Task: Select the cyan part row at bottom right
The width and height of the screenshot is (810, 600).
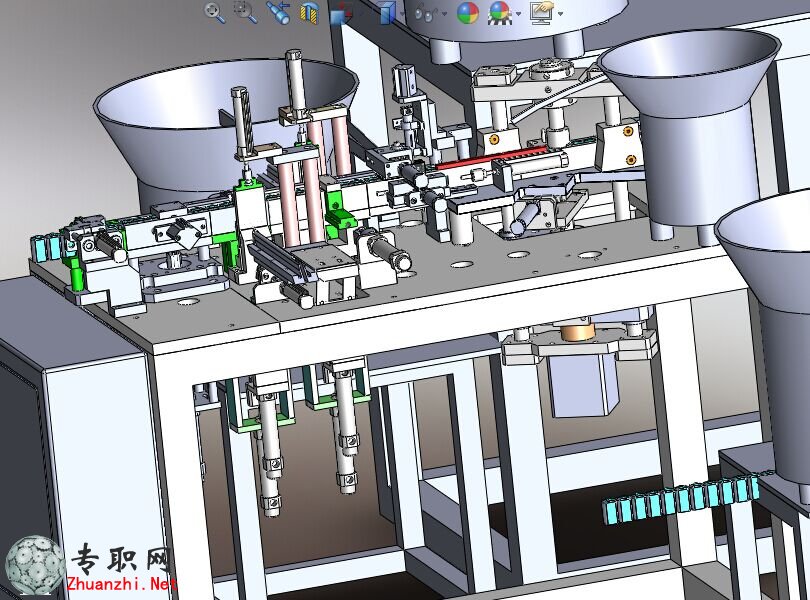Action: 681,499
